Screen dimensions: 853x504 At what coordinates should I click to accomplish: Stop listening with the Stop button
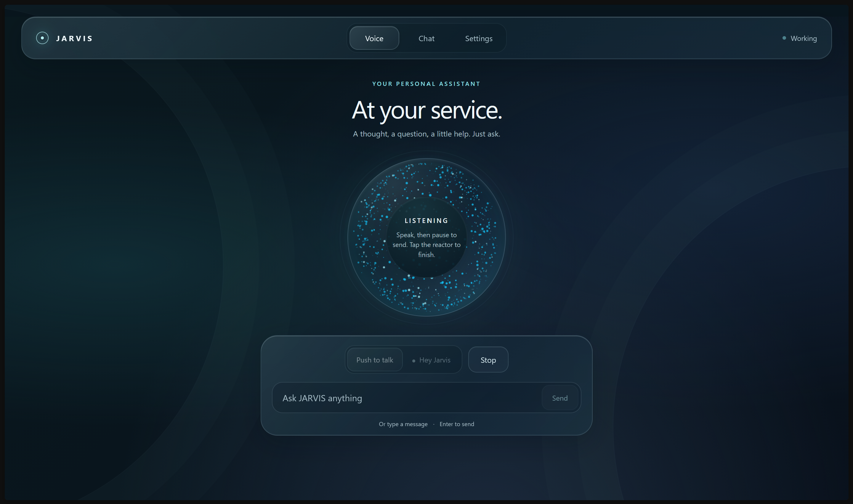pos(488,360)
